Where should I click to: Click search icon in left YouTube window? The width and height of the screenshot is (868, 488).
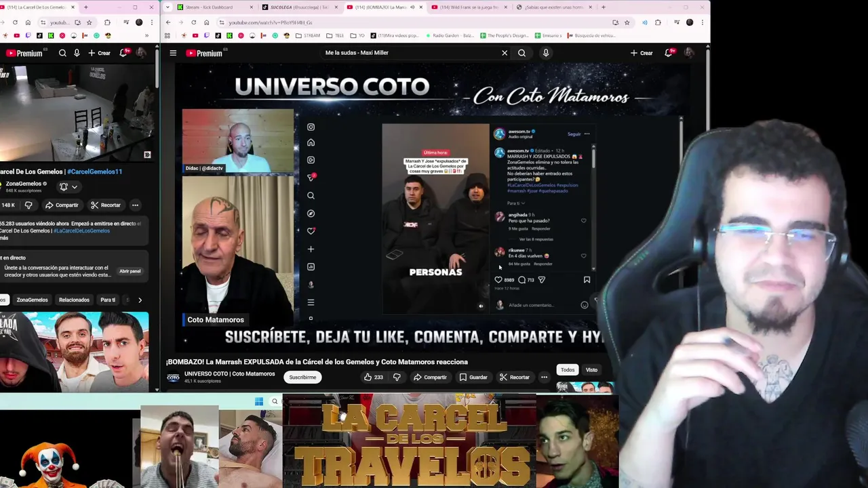click(x=62, y=53)
